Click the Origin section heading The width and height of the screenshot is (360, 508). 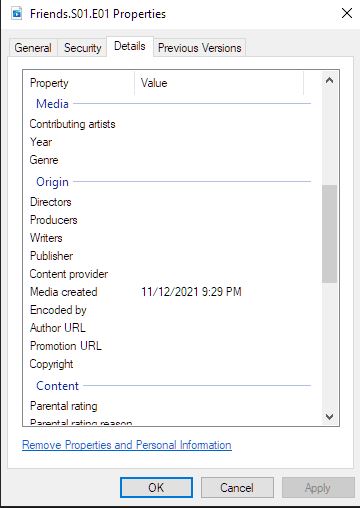[x=52, y=182]
